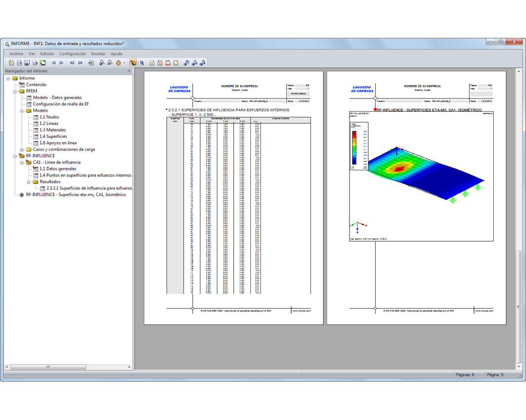
Task: Select 1.2 Líneas in the tree
Action: coord(49,123)
